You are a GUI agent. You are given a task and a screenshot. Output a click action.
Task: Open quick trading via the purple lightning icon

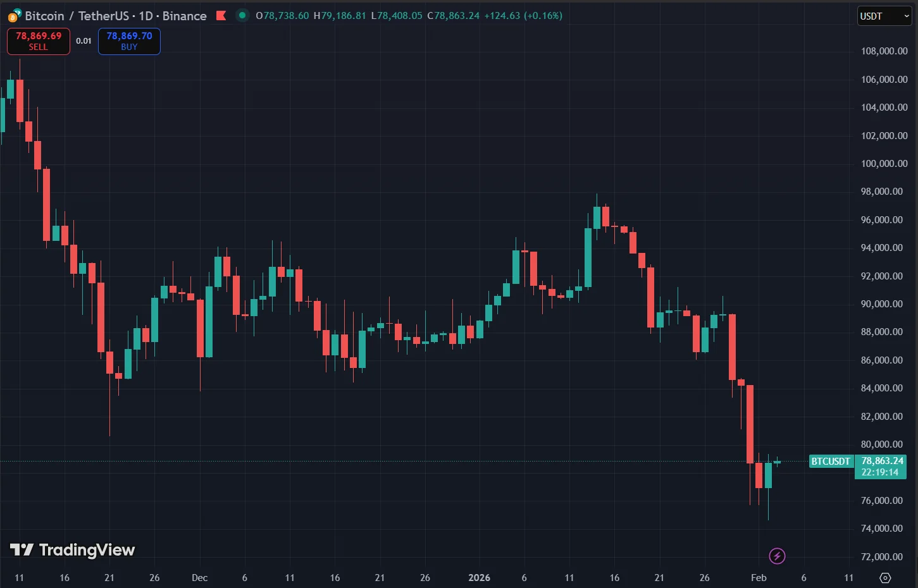click(777, 556)
